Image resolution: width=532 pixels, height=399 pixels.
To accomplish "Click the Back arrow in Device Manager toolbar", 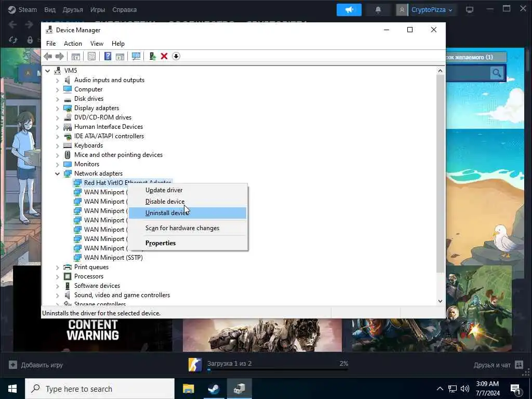I will click(48, 56).
